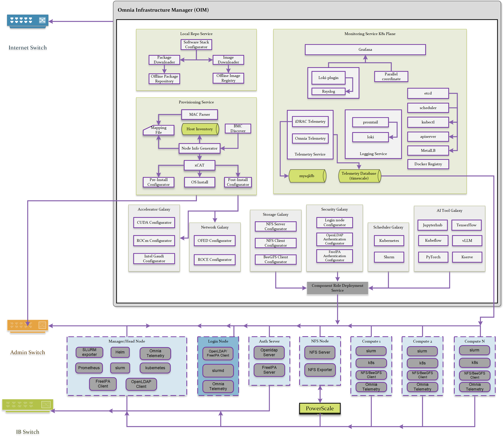
Task: Click Software Stack Configurator box
Action: pyautogui.click(x=196, y=45)
